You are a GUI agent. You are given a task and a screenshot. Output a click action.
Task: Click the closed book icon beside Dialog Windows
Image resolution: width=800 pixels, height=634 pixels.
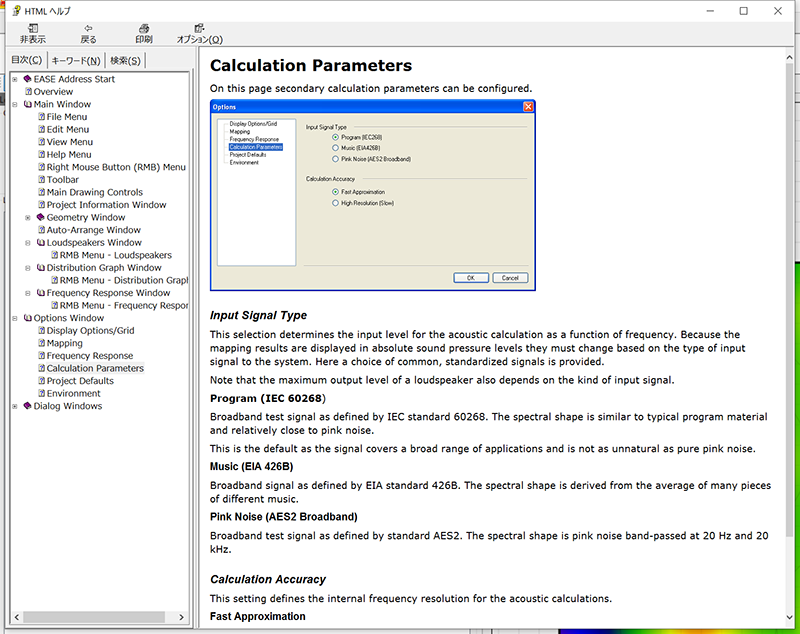point(28,406)
